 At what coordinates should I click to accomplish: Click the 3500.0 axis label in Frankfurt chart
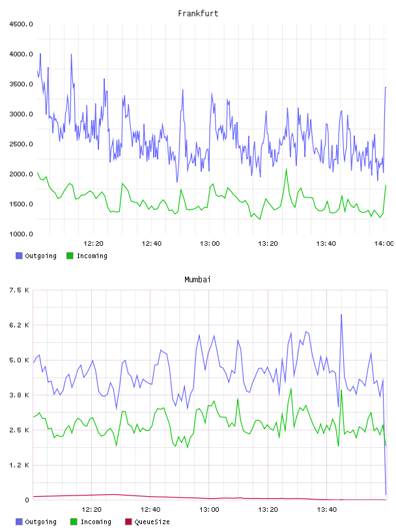click(x=21, y=84)
